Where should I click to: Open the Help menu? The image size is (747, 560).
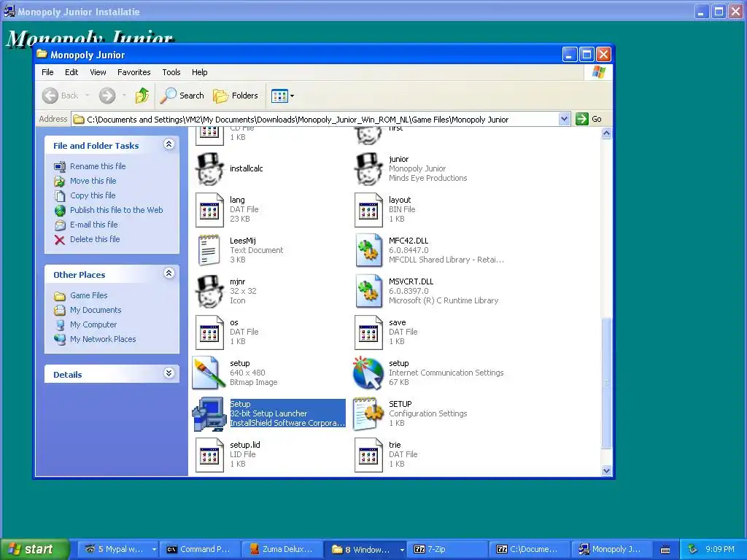click(200, 72)
